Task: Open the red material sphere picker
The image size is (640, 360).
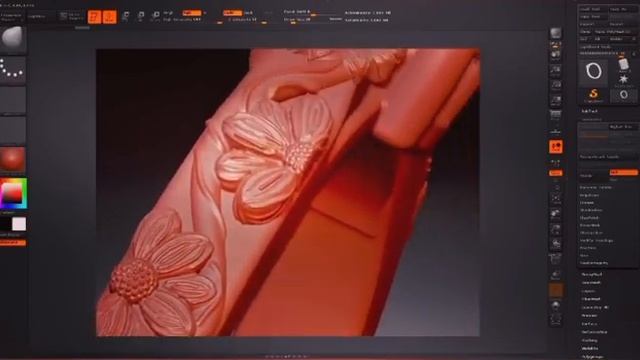Action: click(13, 160)
